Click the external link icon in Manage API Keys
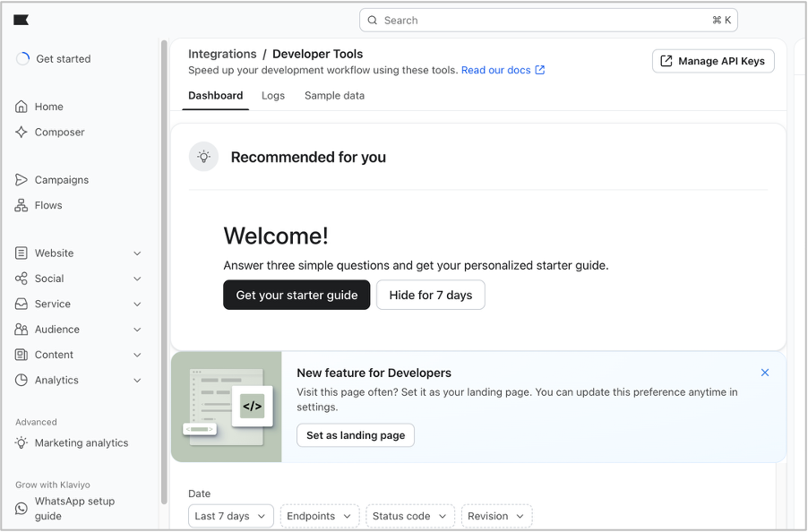The width and height of the screenshot is (808, 532). point(666,61)
